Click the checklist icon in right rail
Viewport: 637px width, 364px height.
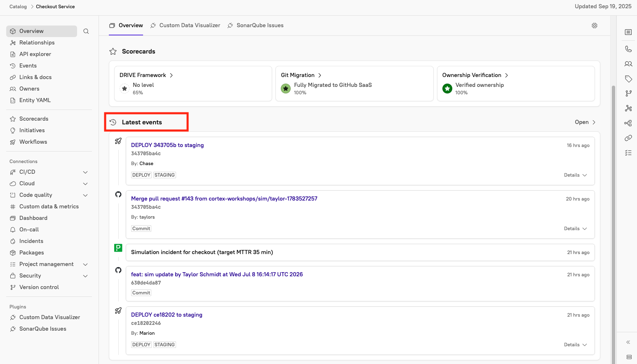click(628, 153)
